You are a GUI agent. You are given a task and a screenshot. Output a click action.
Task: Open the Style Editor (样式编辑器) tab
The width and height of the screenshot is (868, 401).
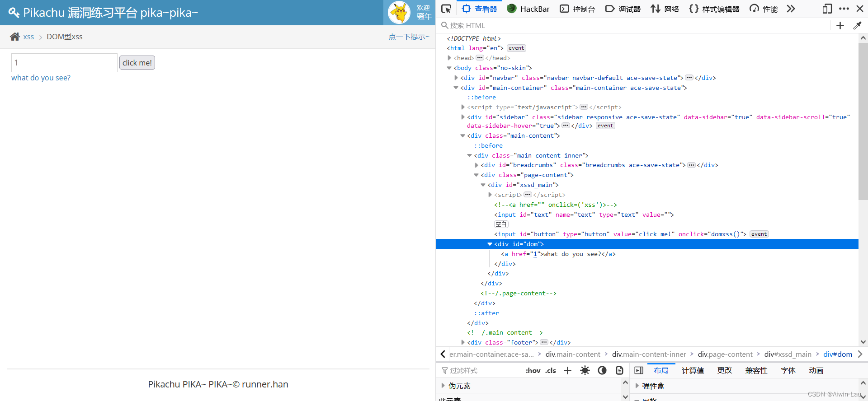coord(714,9)
